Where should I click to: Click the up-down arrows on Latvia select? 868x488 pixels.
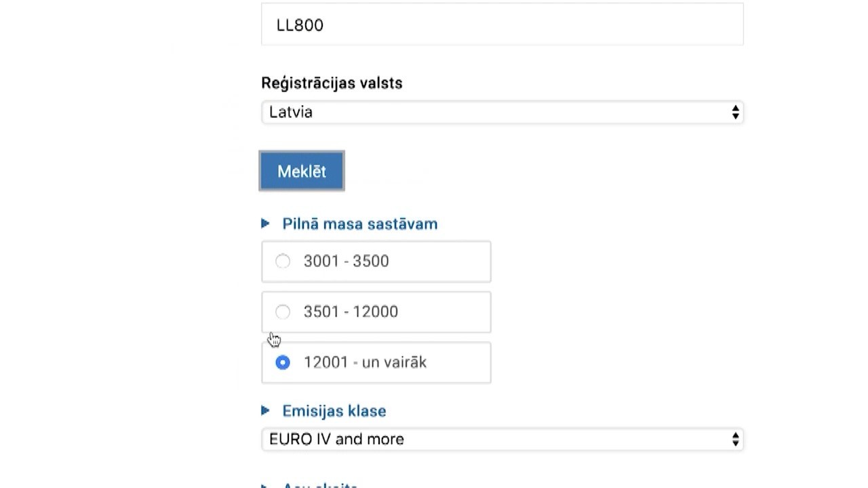(735, 113)
